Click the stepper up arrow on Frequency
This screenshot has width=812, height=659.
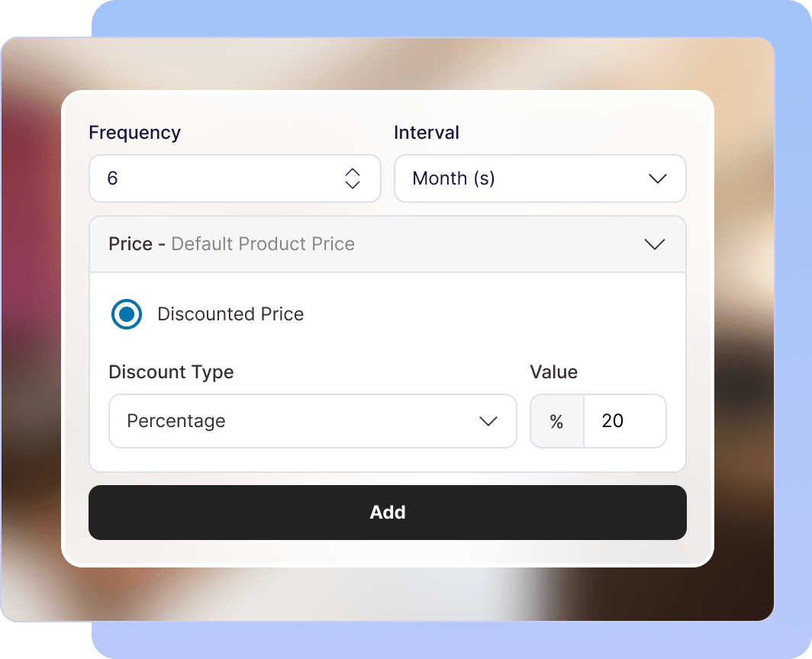(x=353, y=173)
